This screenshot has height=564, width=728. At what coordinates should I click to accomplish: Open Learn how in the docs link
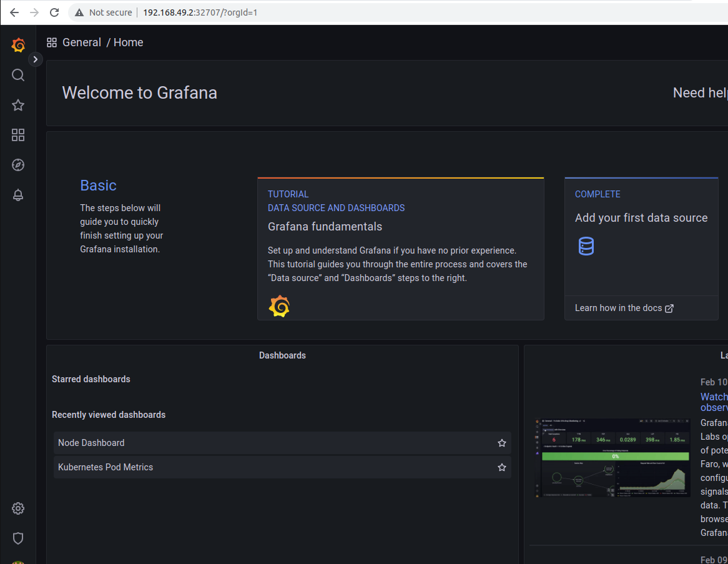click(x=624, y=308)
